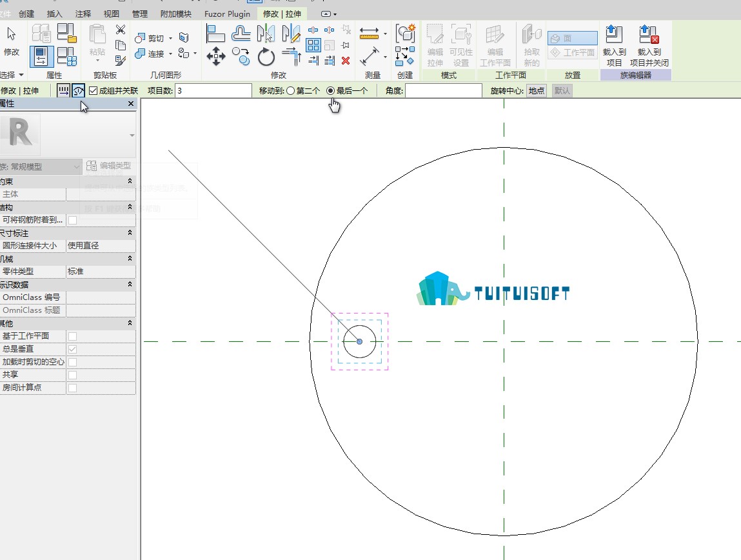
Task: Switch to radial array mode
Action: [79, 90]
